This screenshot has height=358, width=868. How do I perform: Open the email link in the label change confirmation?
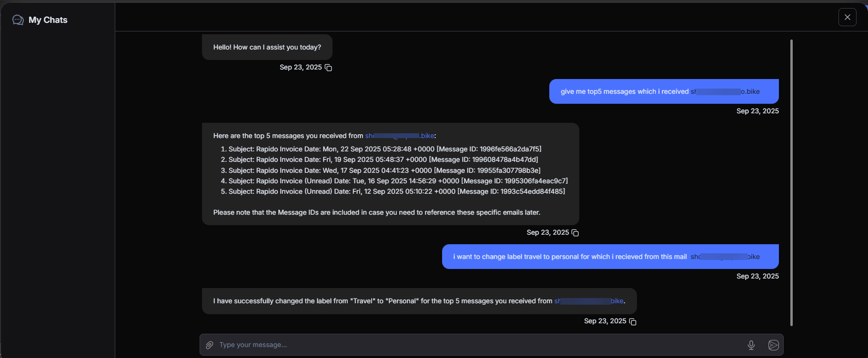point(589,301)
